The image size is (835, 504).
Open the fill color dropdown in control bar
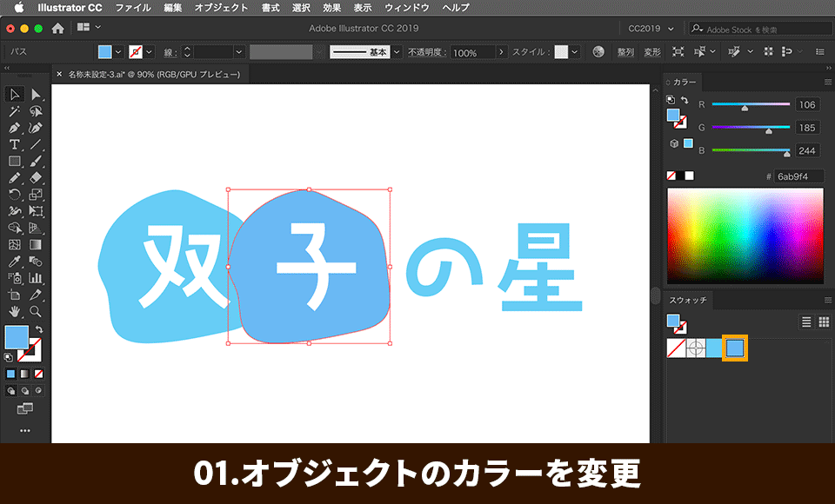(118, 52)
